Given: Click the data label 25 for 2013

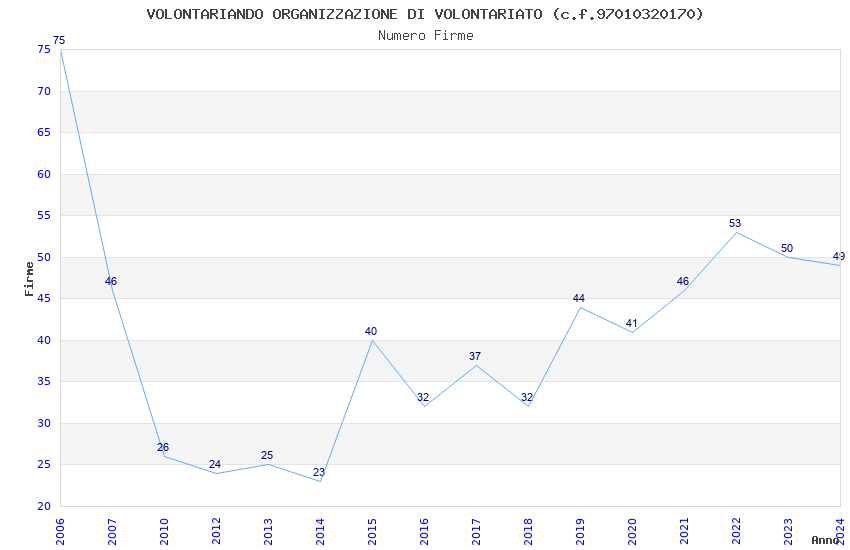Looking at the screenshot, I should point(267,456).
